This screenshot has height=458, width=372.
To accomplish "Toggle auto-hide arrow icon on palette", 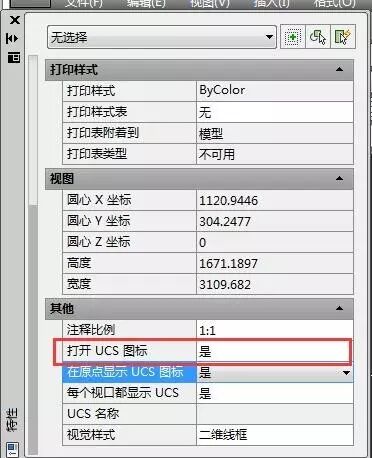I will 12,39.
